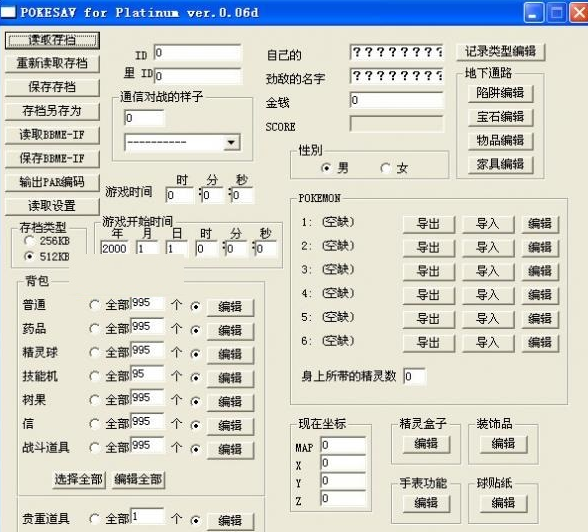Image resolution: width=588 pixels, height=532 pixels.
Task: Click 导出 for Pokemon slot 1
Action: pos(429,224)
